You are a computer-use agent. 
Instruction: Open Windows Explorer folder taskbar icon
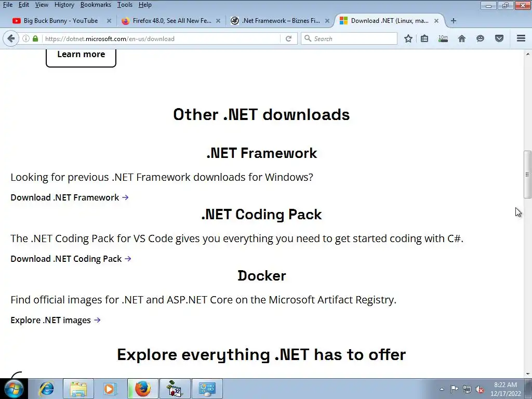[x=78, y=389]
